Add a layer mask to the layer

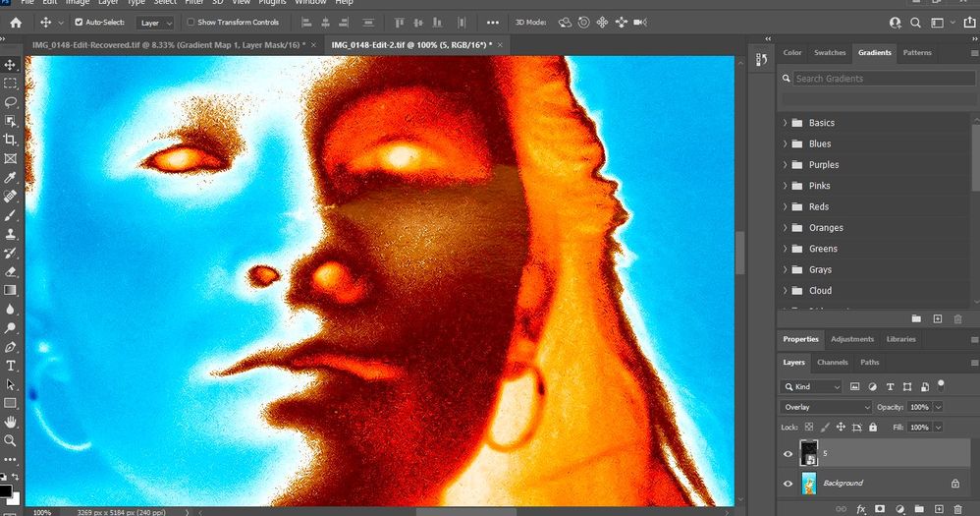click(x=880, y=510)
